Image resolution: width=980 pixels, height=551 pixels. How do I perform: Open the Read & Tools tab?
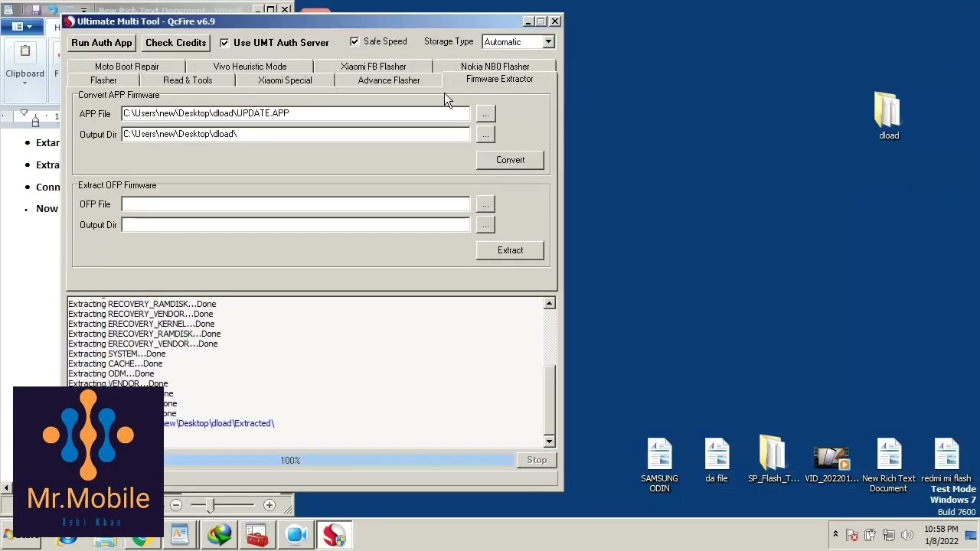click(188, 80)
